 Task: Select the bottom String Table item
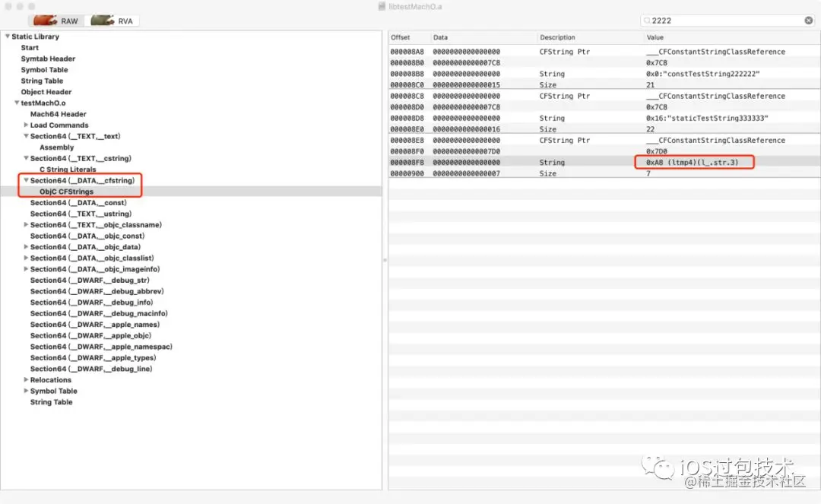pos(52,402)
